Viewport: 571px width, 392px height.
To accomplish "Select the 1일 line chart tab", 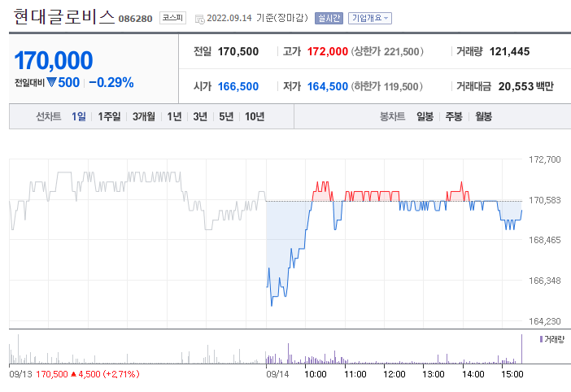I will click(79, 116).
